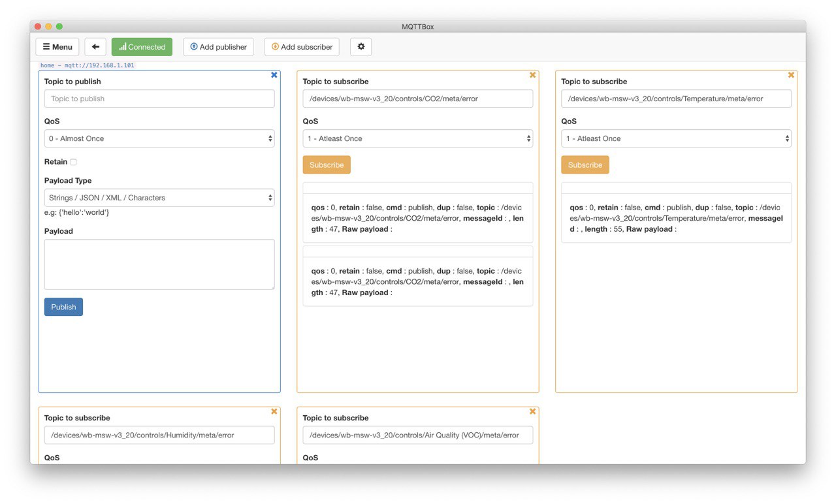The width and height of the screenshot is (836, 504).
Task: Click inside the Payload text area
Action: coord(159,264)
